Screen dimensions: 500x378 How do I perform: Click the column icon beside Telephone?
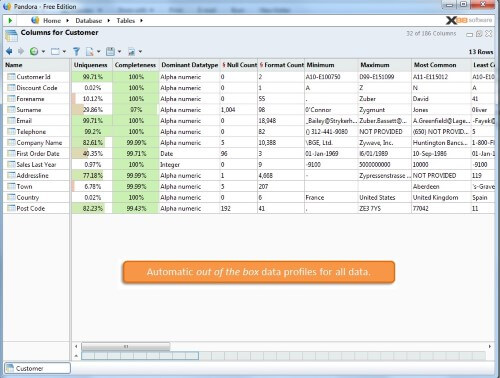[11, 132]
